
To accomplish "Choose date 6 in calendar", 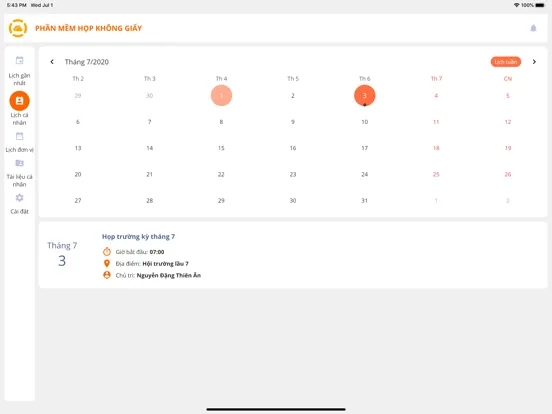I will (78, 122).
